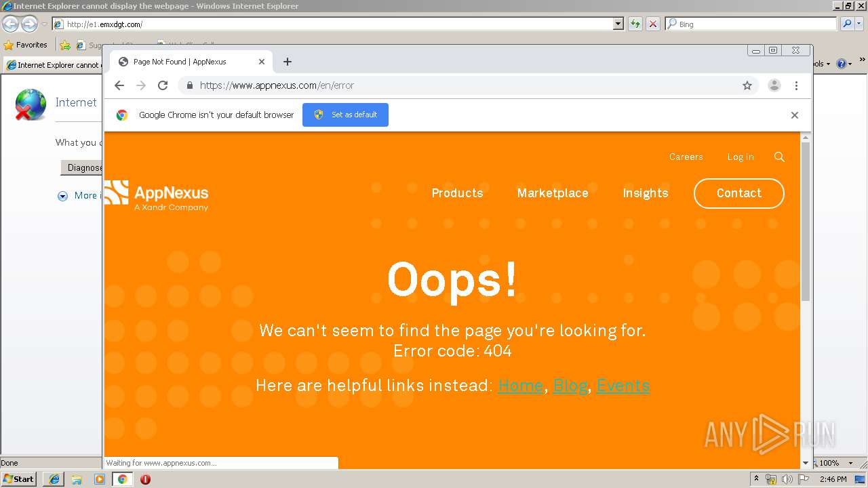Click the Bing search box in IE
Image resolution: width=868 pixels, height=488 pixels.
[751, 24]
